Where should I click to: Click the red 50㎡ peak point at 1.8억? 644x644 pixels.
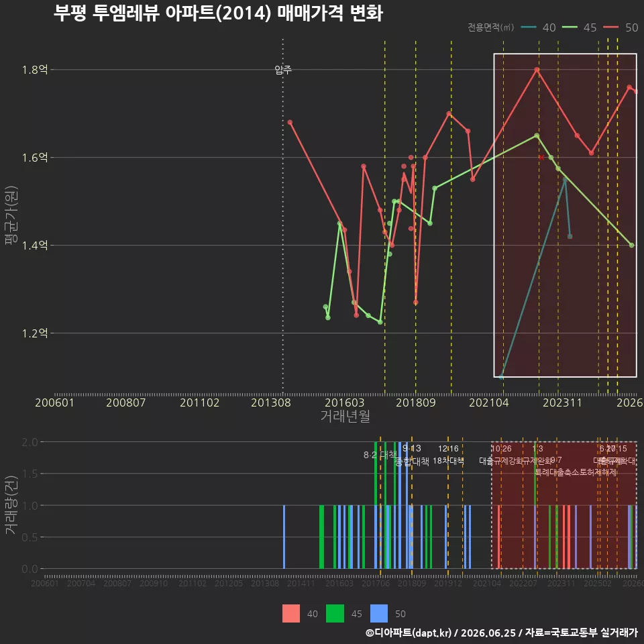(537, 70)
